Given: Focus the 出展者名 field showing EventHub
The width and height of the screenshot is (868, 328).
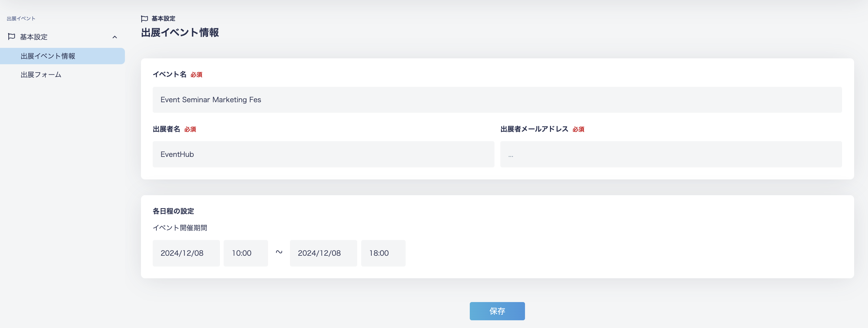Looking at the screenshot, I should (324, 154).
